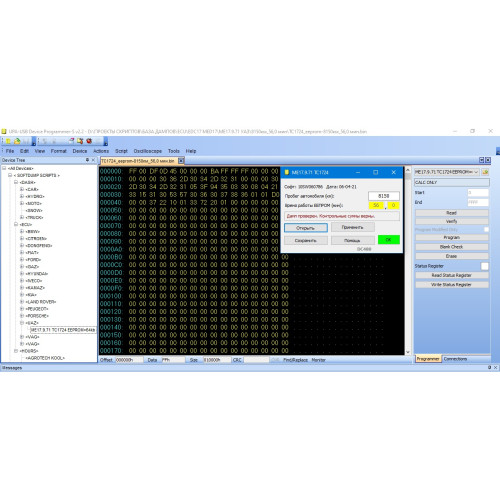Click the green OK button in dialog
Image resolution: width=500 pixels, height=500 pixels.
tap(389, 240)
